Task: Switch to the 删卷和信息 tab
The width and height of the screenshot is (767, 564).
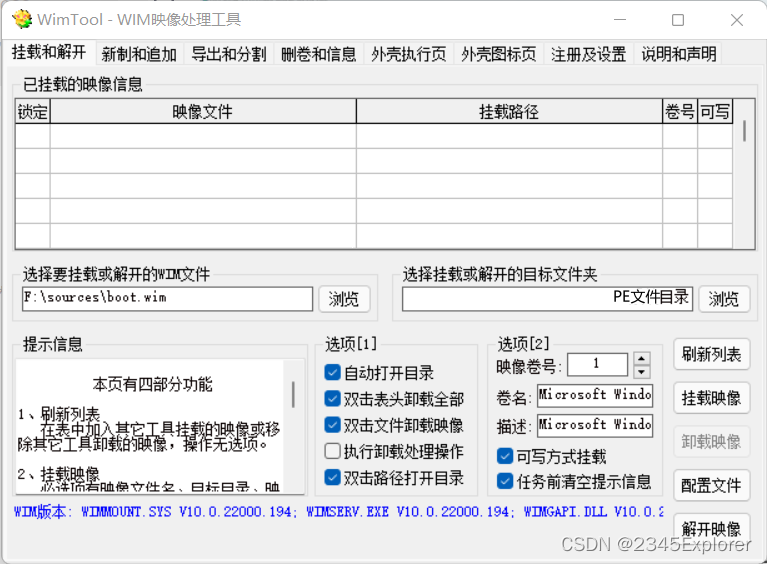Action: click(x=318, y=54)
